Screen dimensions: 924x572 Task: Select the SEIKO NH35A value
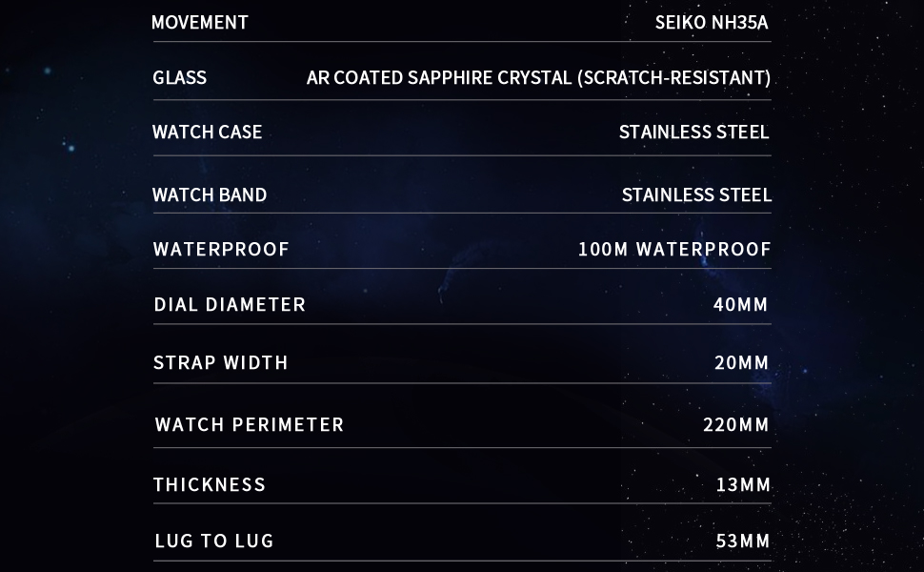712,22
